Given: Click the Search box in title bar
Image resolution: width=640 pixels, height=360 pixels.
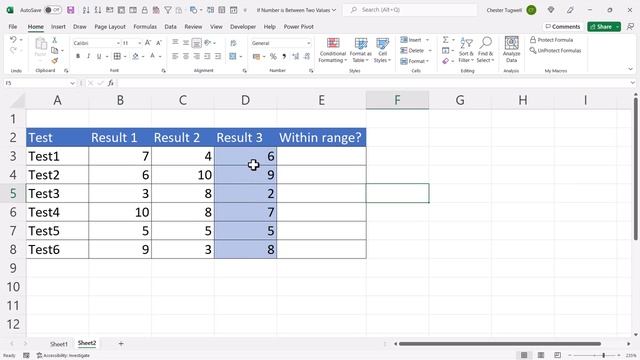Looking at the screenshot, I should pos(409,10).
